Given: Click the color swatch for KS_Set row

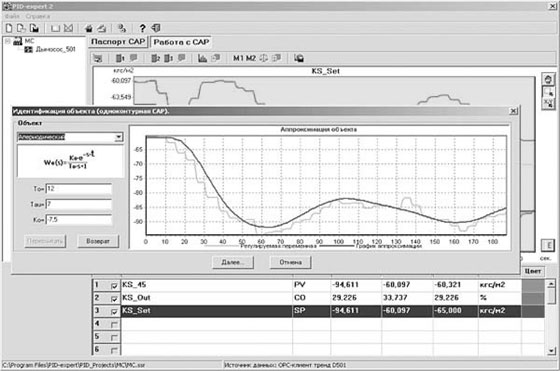Looking at the screenshot, I should tap(533, 311).
